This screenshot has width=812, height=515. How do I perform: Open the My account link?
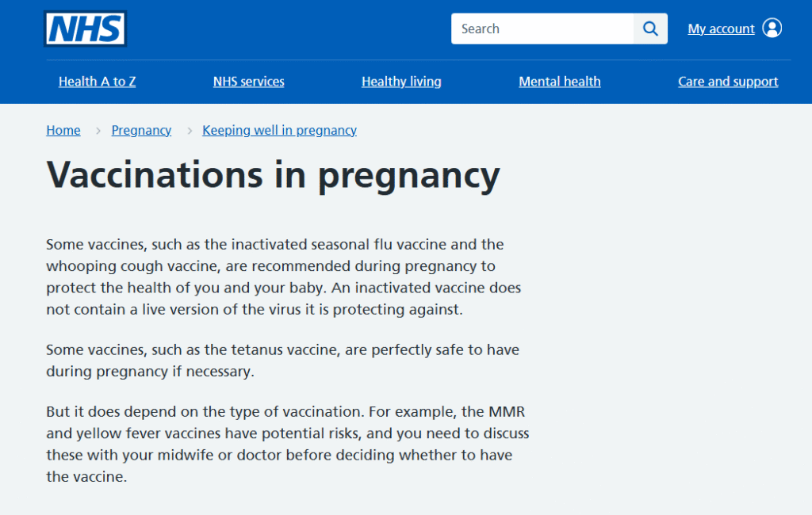click(721, 29)
